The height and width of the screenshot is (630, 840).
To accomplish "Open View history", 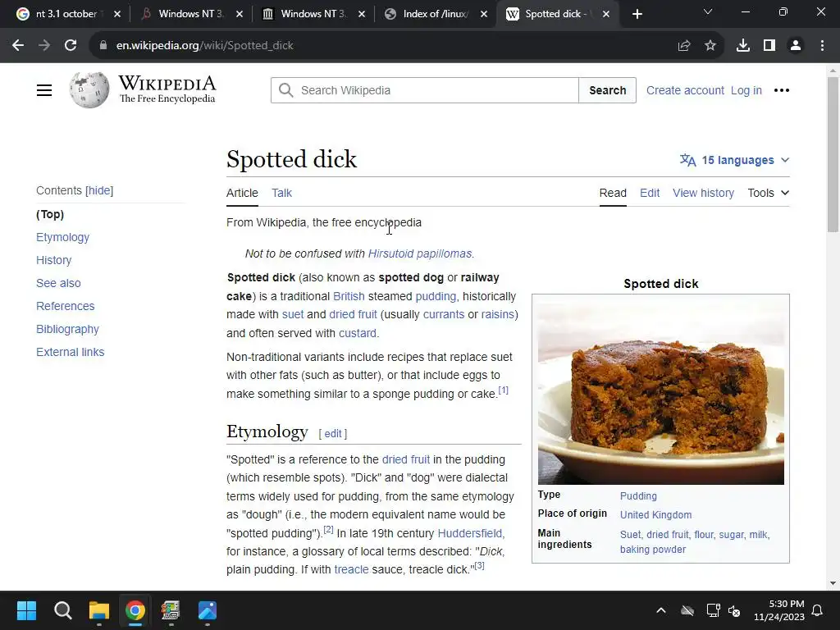I will 703,193.
